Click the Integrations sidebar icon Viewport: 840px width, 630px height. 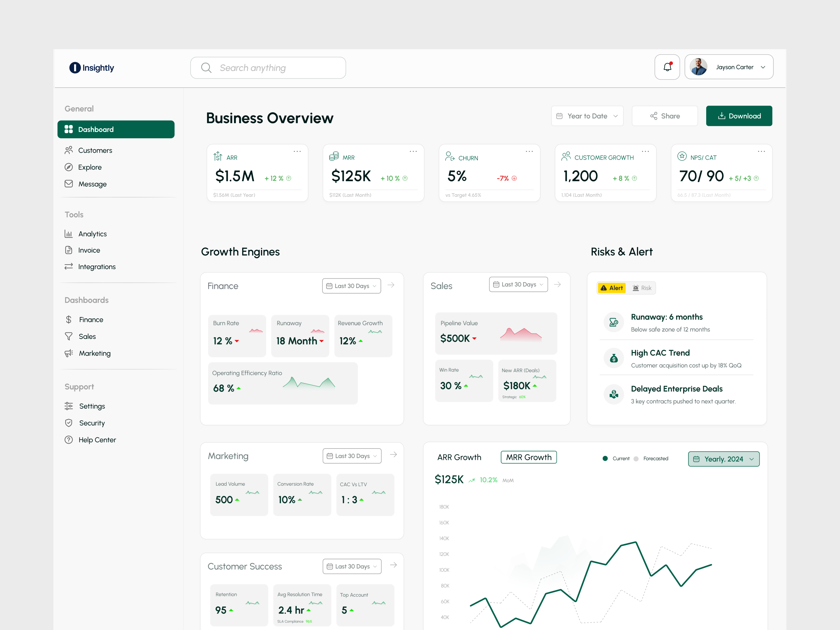coord(69,267)
